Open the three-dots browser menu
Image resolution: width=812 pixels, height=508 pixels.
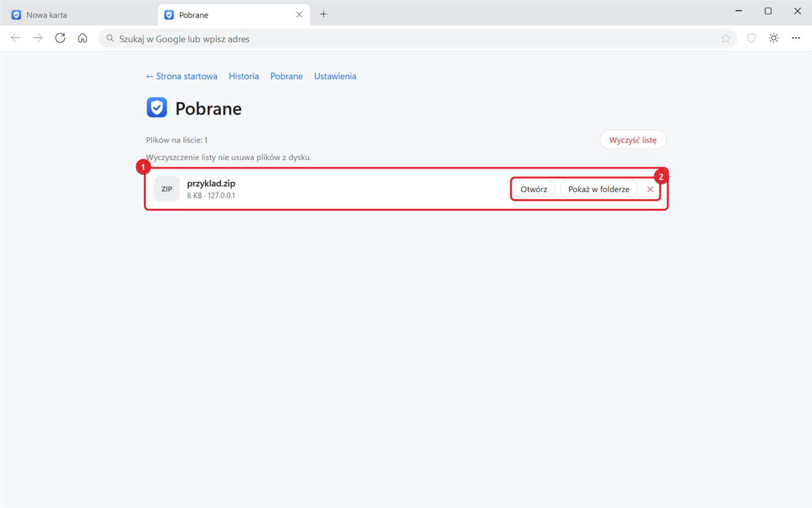(796, 38)
